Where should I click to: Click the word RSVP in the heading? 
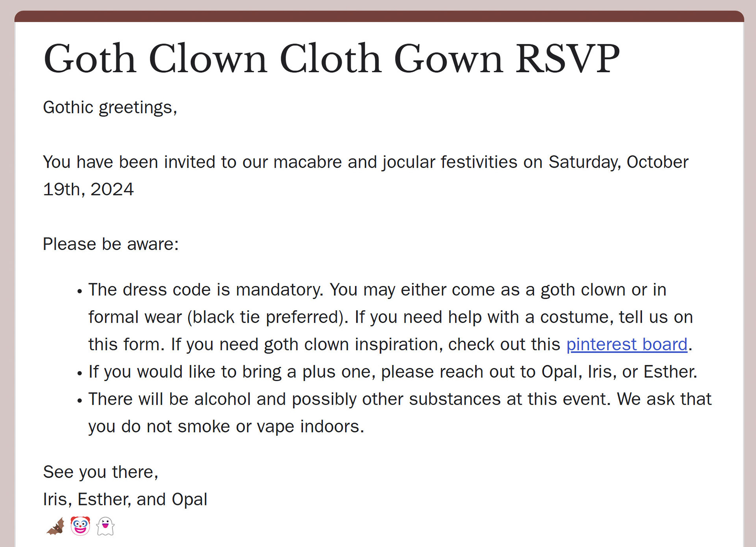click(567, 59)
